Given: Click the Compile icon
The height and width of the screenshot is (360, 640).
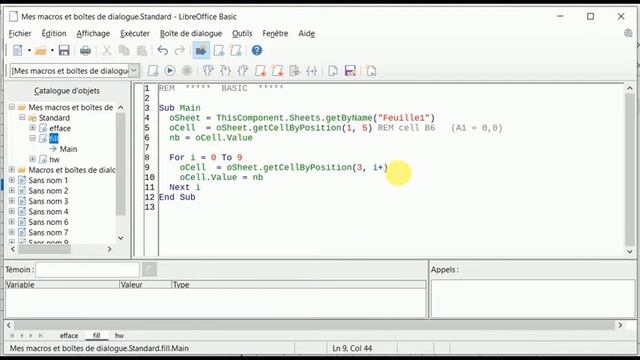Looking at the screenshot, I should pyautogui.click(x=153, y=71).
